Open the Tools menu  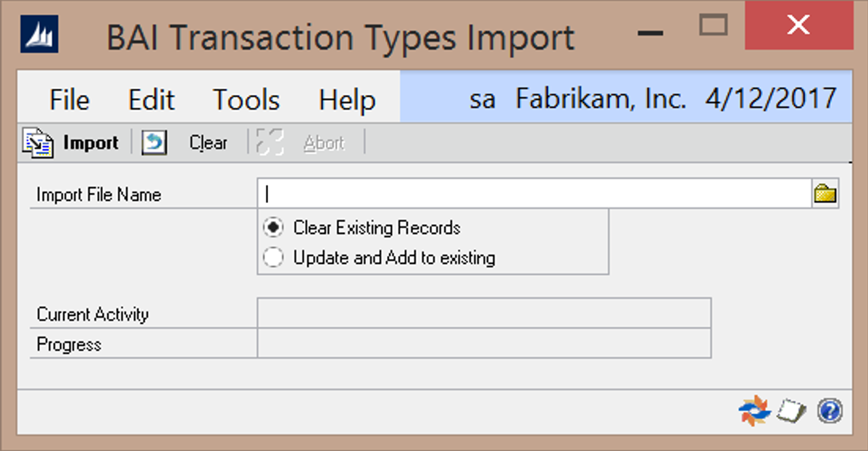click(246, 99)
